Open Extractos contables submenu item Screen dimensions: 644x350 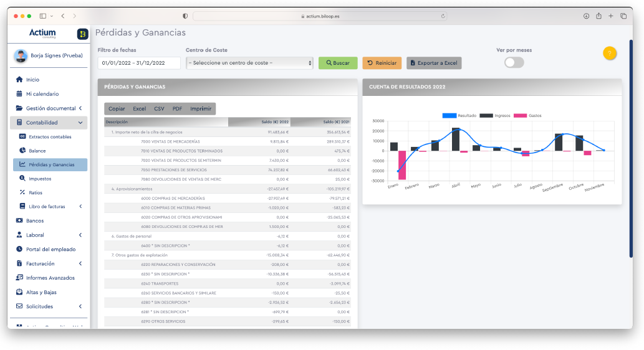coord(50,137)
